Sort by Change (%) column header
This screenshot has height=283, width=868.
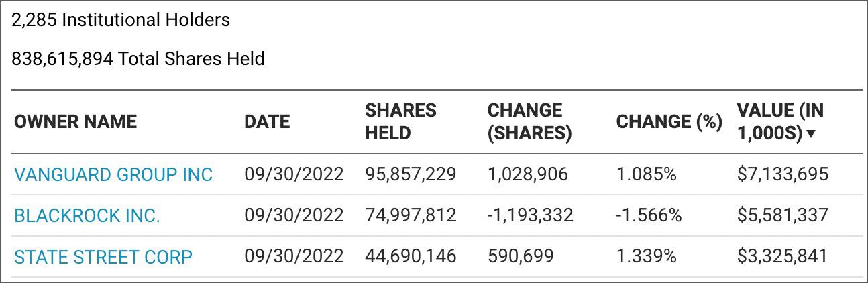click(669, 121)
